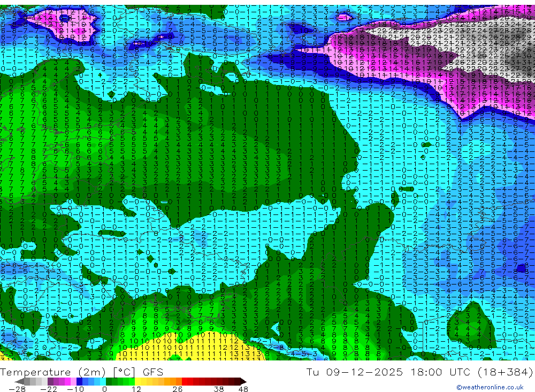The height and width of the screenshot is (392, 535).
Task: Click the "12" legend scale value
Action: [x=136, y=389]
